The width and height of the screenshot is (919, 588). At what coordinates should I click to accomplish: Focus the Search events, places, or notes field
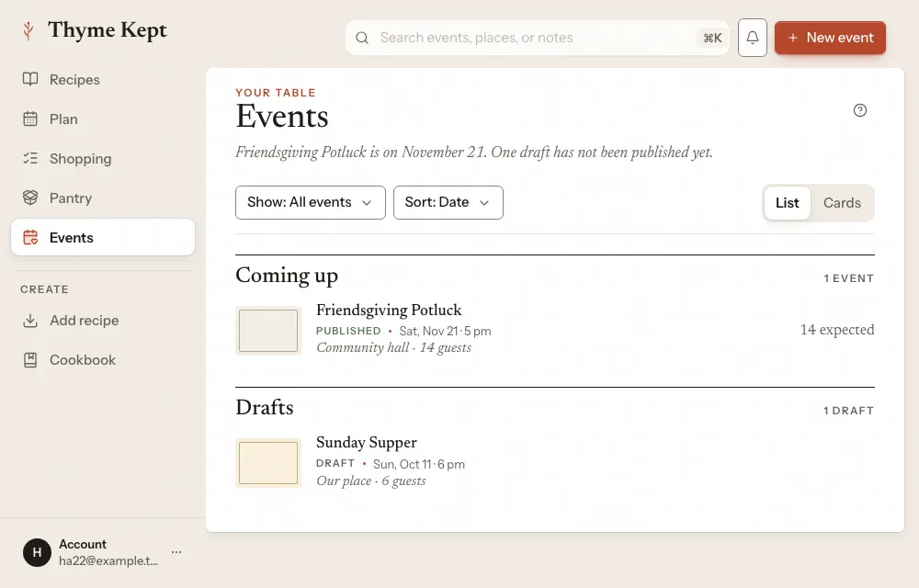click(537, 38)
